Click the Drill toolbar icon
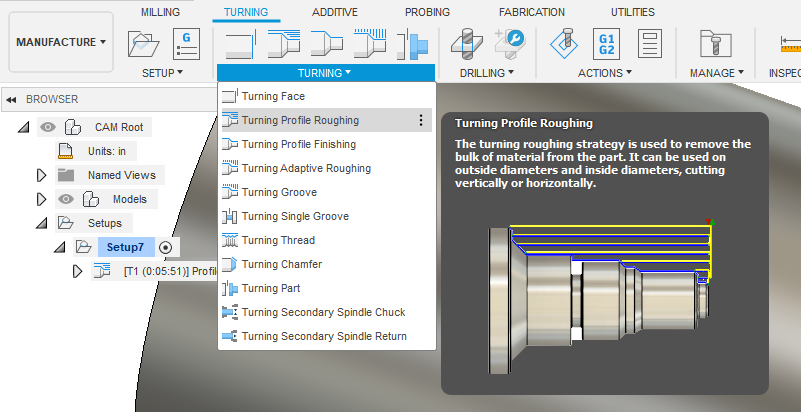 [466, 43]
